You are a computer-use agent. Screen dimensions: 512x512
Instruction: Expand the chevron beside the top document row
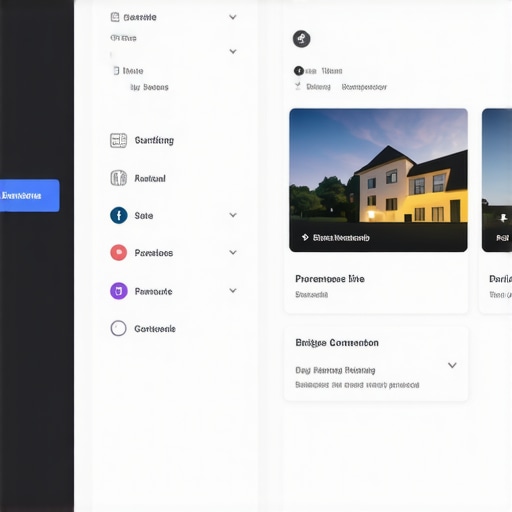point(233,17)
